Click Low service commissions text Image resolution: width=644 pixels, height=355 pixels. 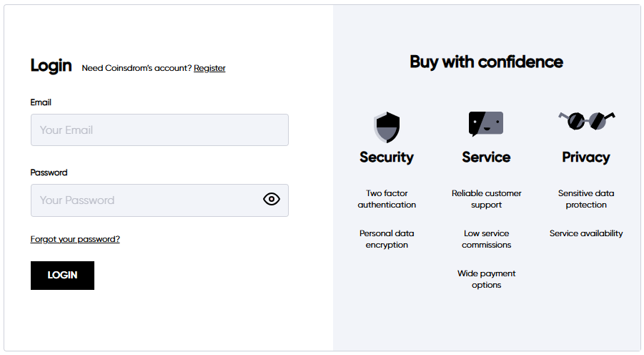click(486, 239)
